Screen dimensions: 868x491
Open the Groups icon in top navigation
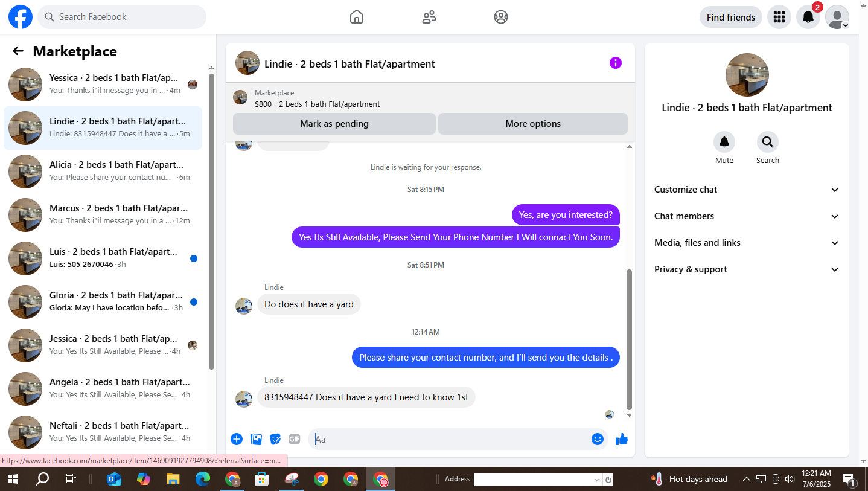point(501,17)
